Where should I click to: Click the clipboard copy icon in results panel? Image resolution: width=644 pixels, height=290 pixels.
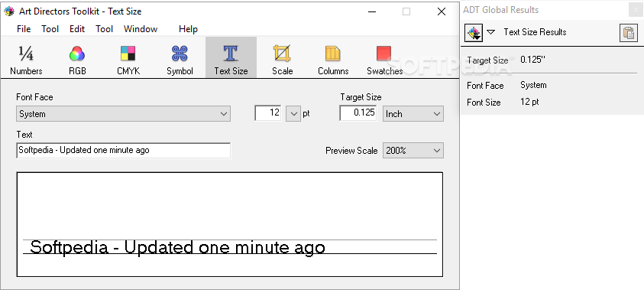coord(629,33)
